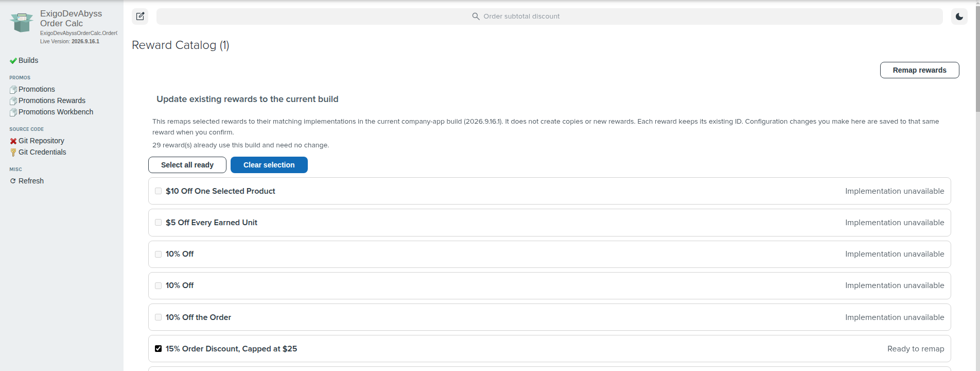The image size is (980, 371).
Task: Click the key icon beside Git Credentials
Action: pos(13,153)
